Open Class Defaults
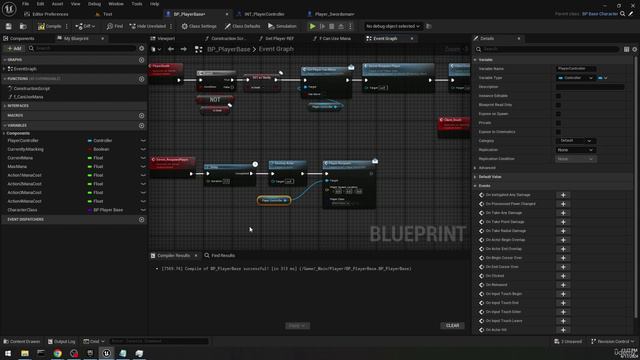 click(x=242, y=26)
